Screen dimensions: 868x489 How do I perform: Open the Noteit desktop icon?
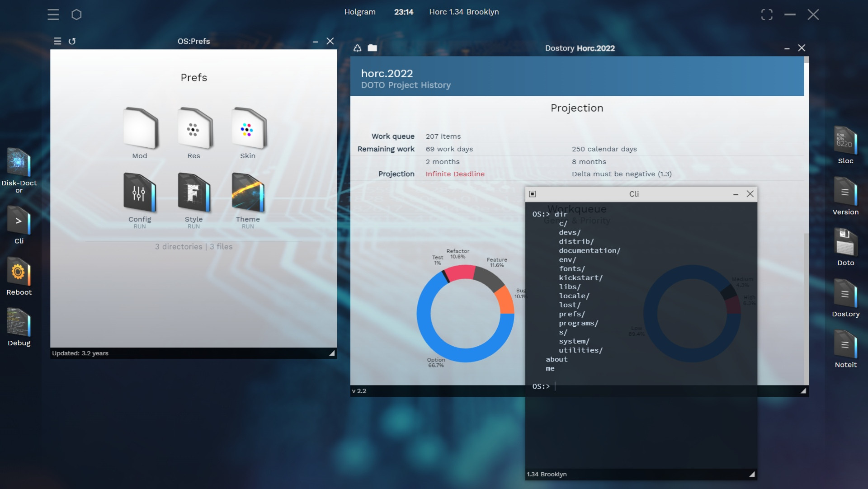pos(845,344)
